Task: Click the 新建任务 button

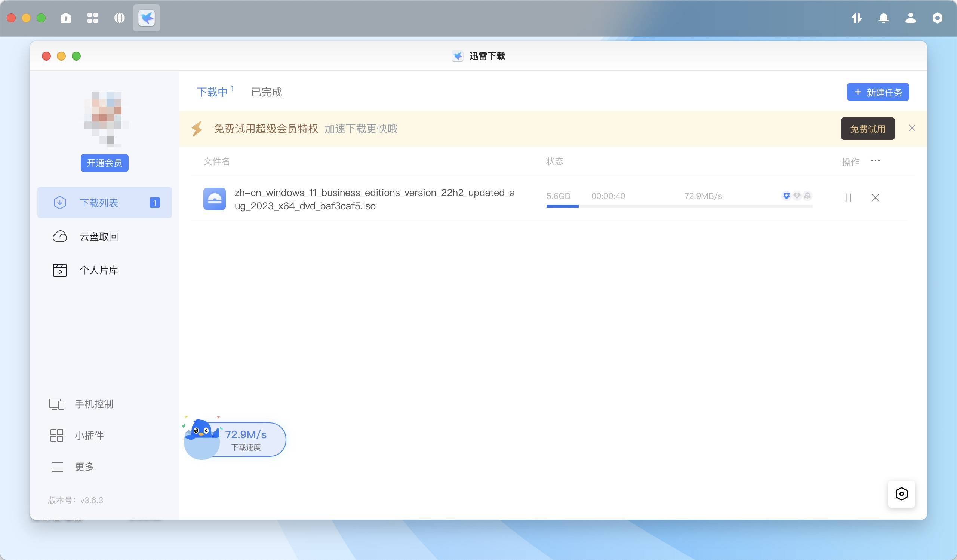Action: coord(878,92)
